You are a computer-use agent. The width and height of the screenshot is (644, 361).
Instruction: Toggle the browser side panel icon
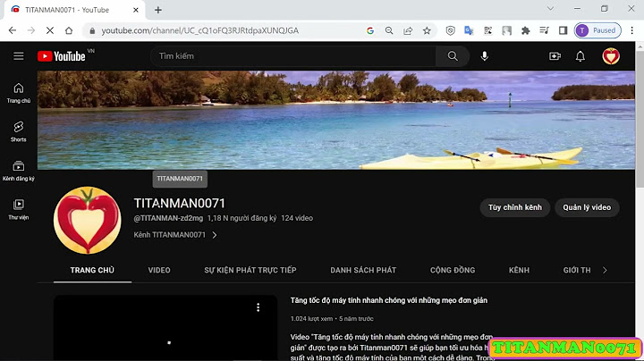point(563,30)
